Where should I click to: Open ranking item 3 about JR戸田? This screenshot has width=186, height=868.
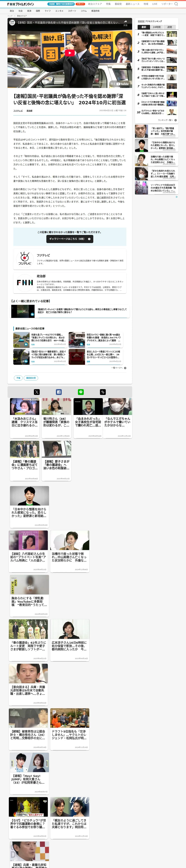(x=157, y=52)
